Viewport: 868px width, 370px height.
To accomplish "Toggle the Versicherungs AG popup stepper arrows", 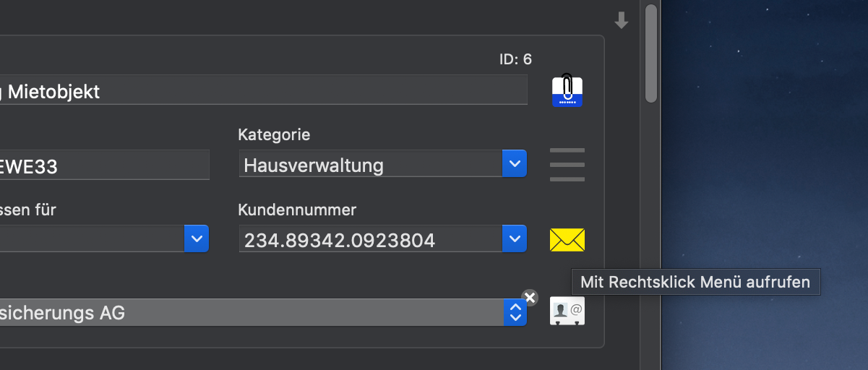I will 515,312.
